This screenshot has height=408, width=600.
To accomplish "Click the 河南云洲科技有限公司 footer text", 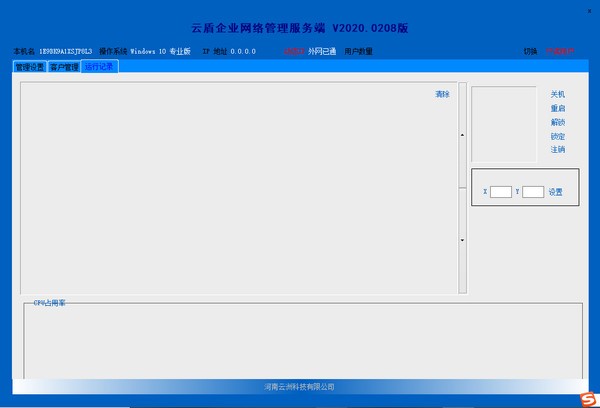I will (300, 386).
